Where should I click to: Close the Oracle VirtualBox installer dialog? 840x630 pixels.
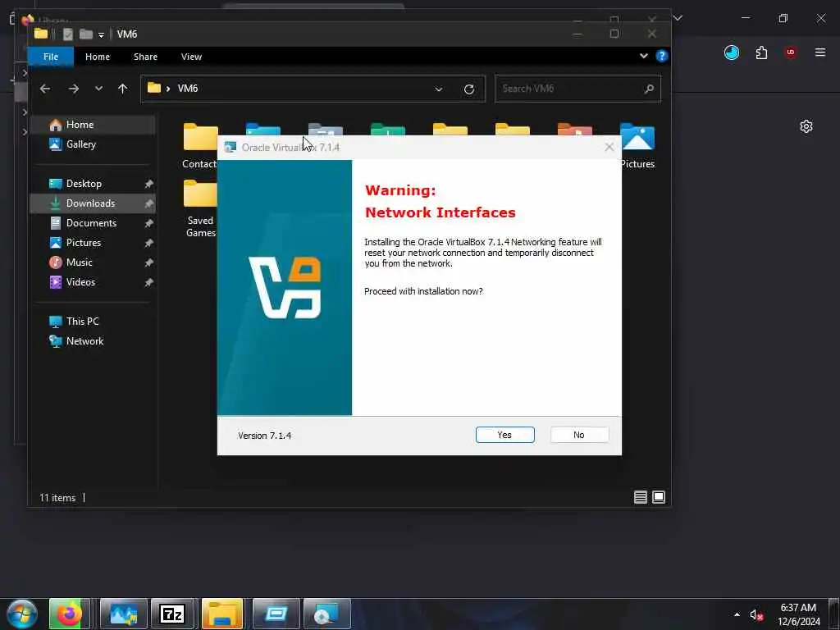[x=609, y=147]
